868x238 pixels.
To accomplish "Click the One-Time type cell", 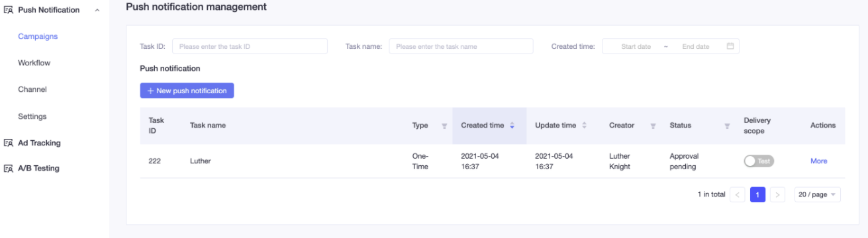I will pos(420,161).
